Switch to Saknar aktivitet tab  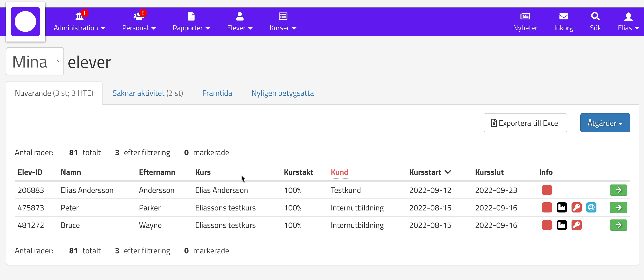pos(147,93)
